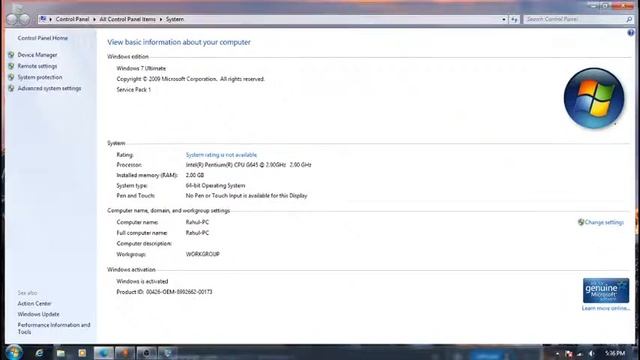The height and width of the screenshot is (360, 640).
Task: Select All Control Panel Items breadcrumb
Action: (127, 19)
